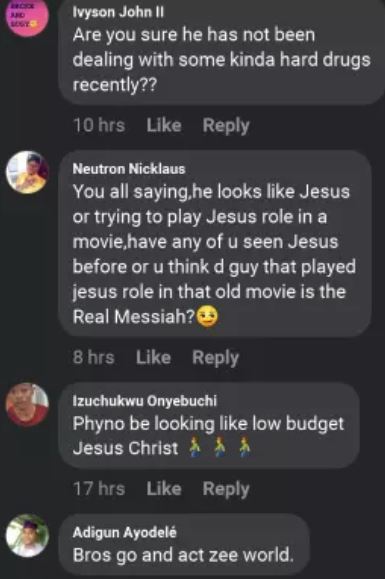Viewport: 385px width, 579px height.
Task: Click the emoji after Real Messiah
Action: point(207,317)
